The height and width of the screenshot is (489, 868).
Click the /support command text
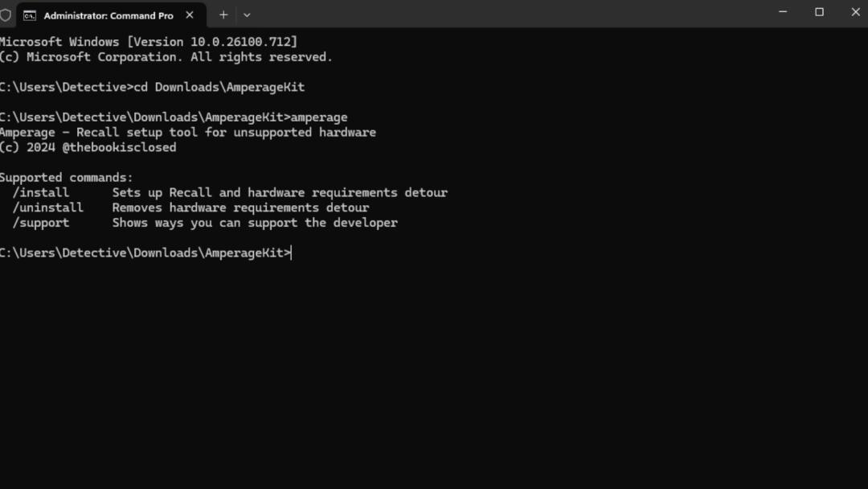click(41, 223)
